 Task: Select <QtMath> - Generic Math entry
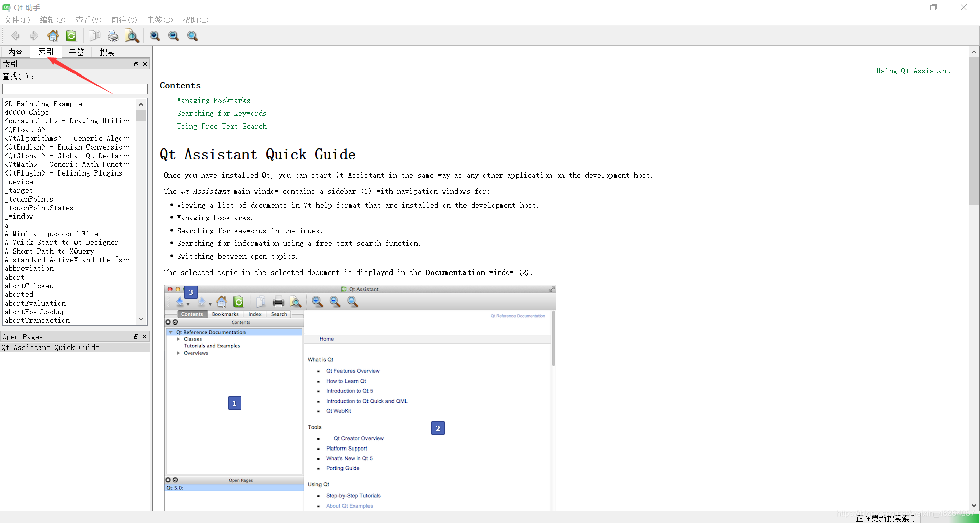coord(67,164)
